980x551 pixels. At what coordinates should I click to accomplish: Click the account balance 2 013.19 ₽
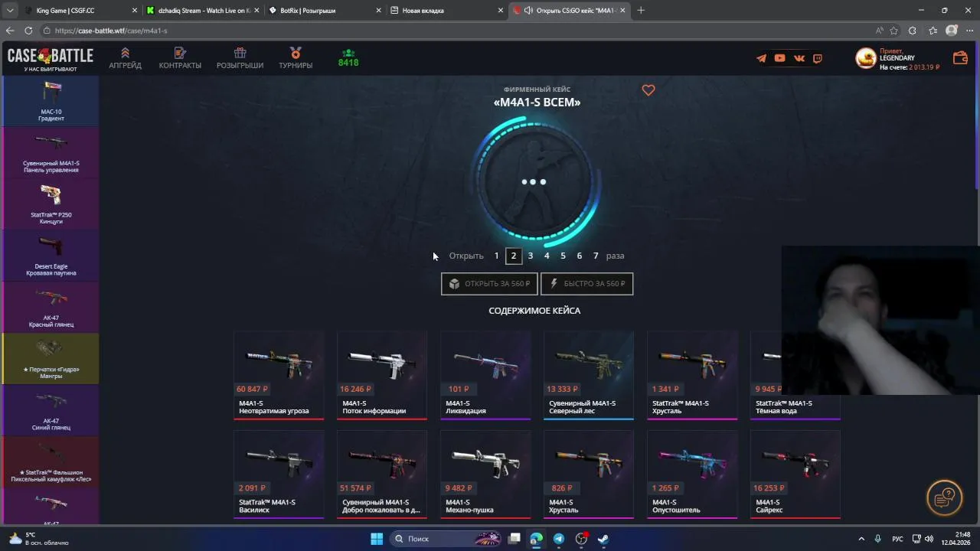click(924, 67)
